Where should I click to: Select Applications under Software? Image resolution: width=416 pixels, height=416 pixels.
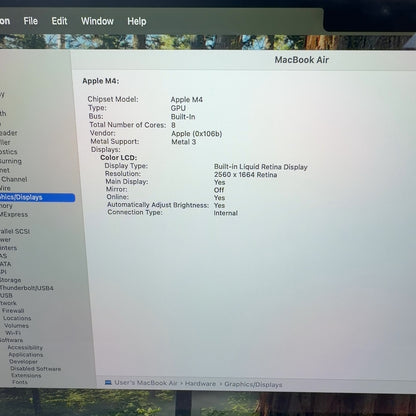pos(26,355)
